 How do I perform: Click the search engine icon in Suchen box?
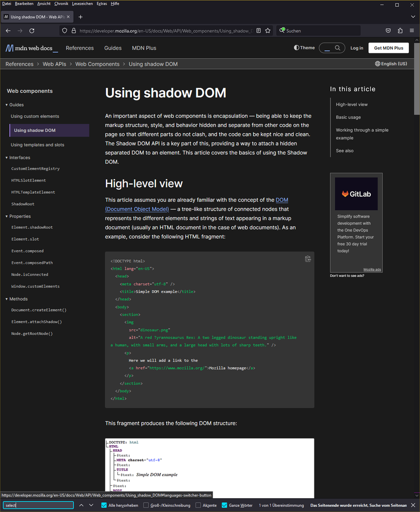[282, 30]
